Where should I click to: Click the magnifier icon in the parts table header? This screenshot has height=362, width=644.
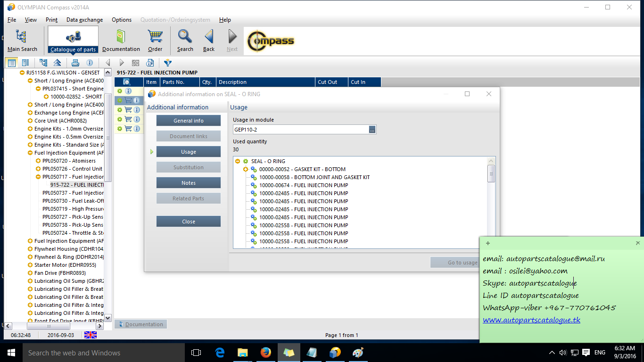click(127, 82)
